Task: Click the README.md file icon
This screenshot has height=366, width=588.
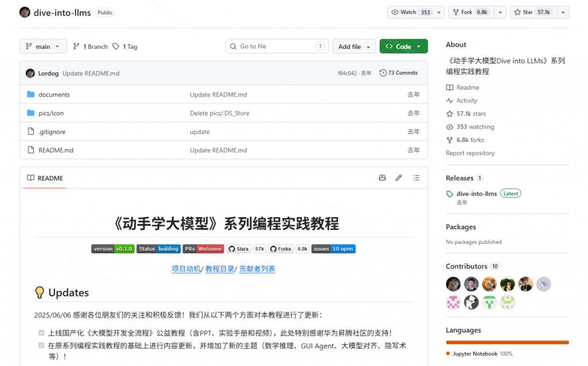Action: point(31,150)
